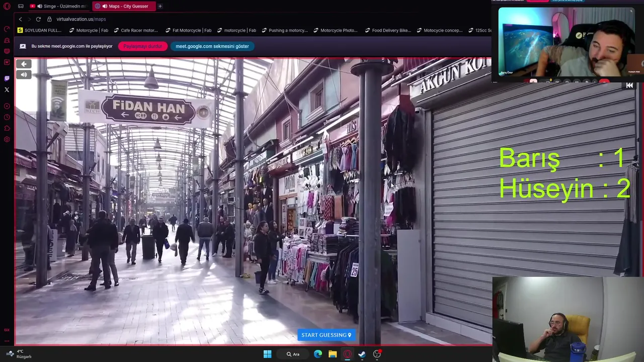This screenshot has width=644, height=362.
Task: Click the skip-to-start icon in overlay
Action: coord(629,85)
